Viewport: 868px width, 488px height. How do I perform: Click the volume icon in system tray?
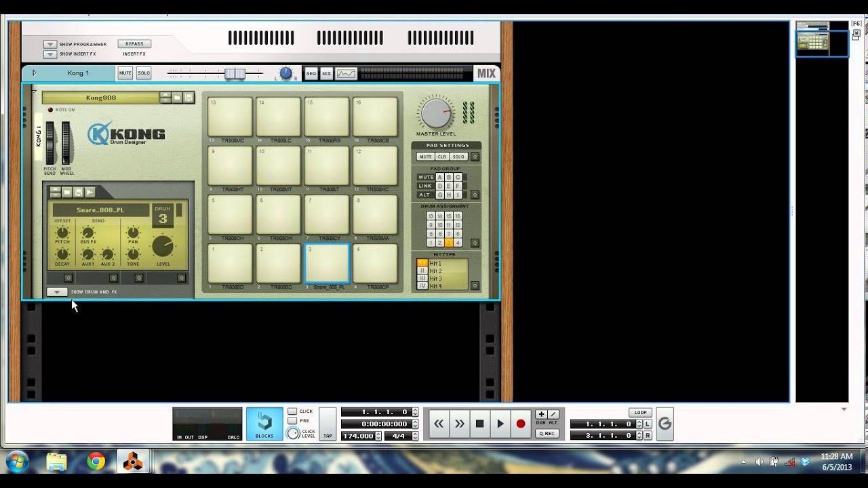(x=759, y=462)
